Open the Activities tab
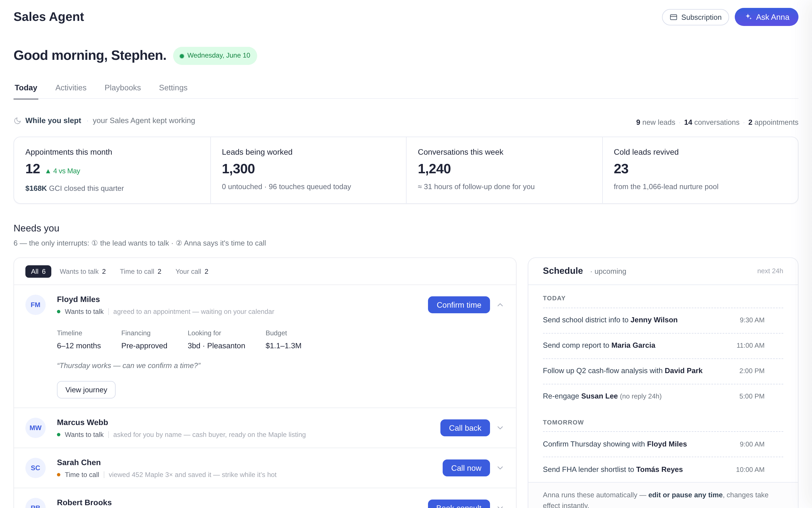 tap(71, 88)
